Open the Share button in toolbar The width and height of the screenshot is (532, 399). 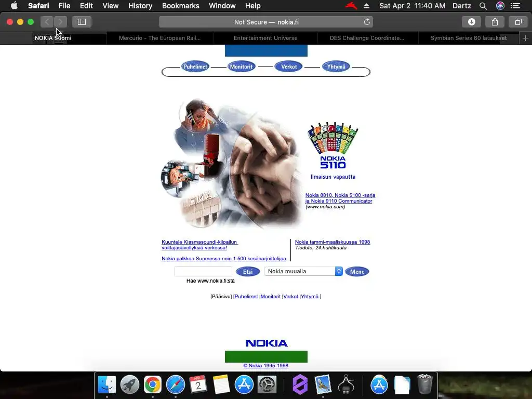click(x=495, y=22)
